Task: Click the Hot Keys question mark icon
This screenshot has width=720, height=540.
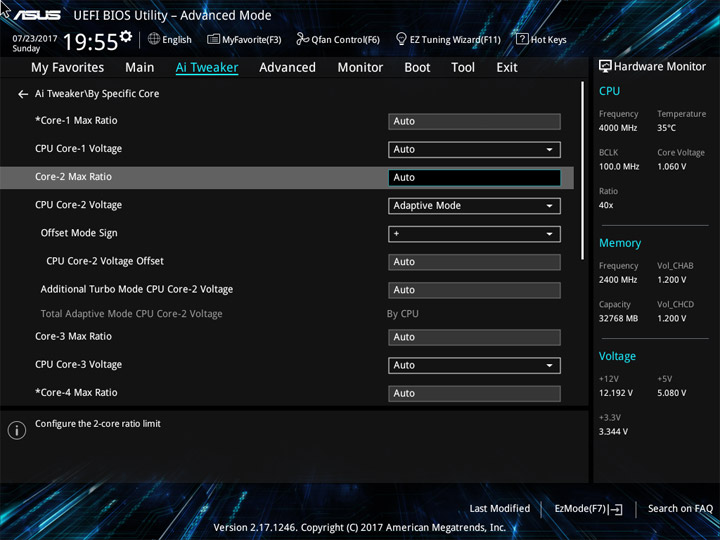Action: pos(522,39)
